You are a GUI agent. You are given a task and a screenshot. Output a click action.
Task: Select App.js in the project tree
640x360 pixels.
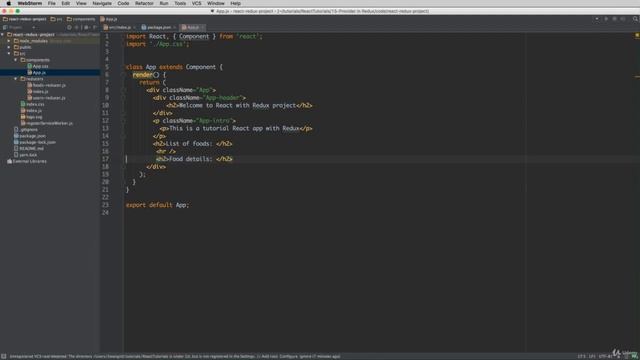[x=36, y=73]
